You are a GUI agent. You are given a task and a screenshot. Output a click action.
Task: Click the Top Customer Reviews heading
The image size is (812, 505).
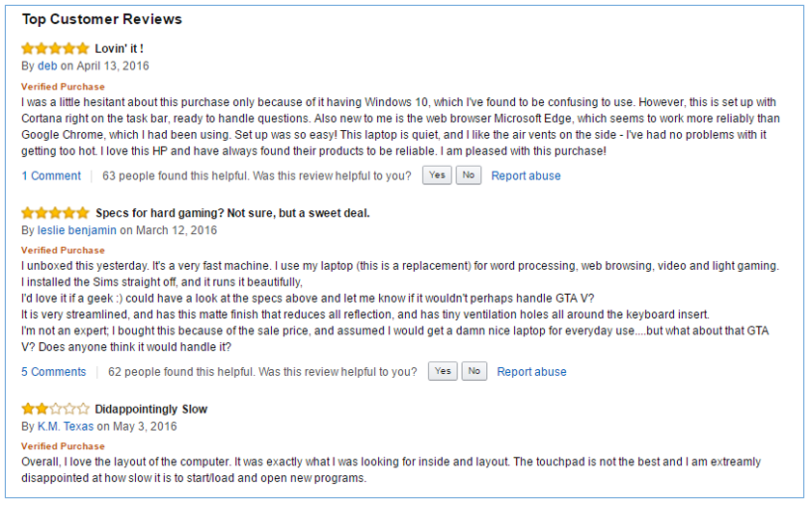[101, 19]
